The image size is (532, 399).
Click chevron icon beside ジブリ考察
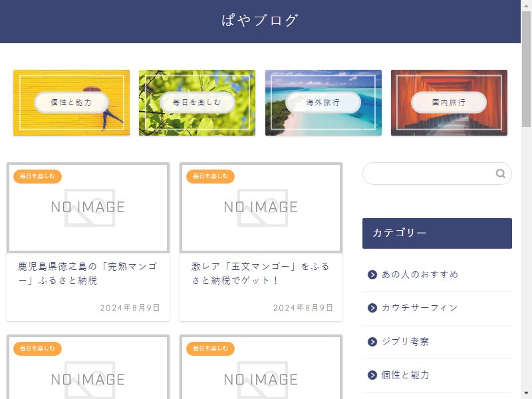tap(372, 341)
